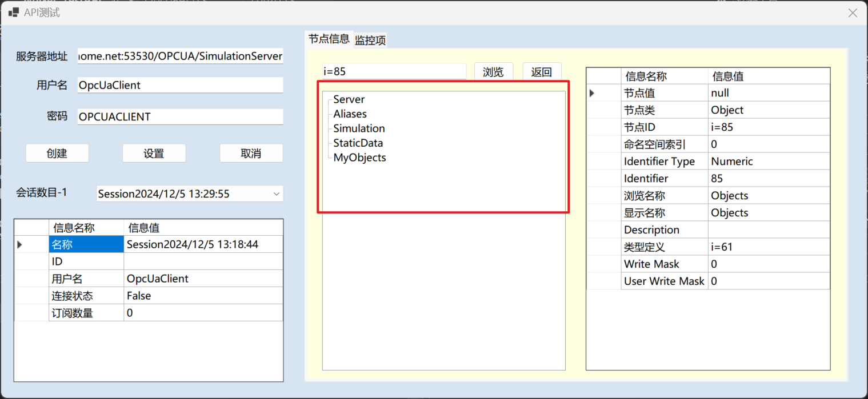Viewport: 868px width, 399px height.
Task: Select the Description cell
Action: click(x=665, y=229)
